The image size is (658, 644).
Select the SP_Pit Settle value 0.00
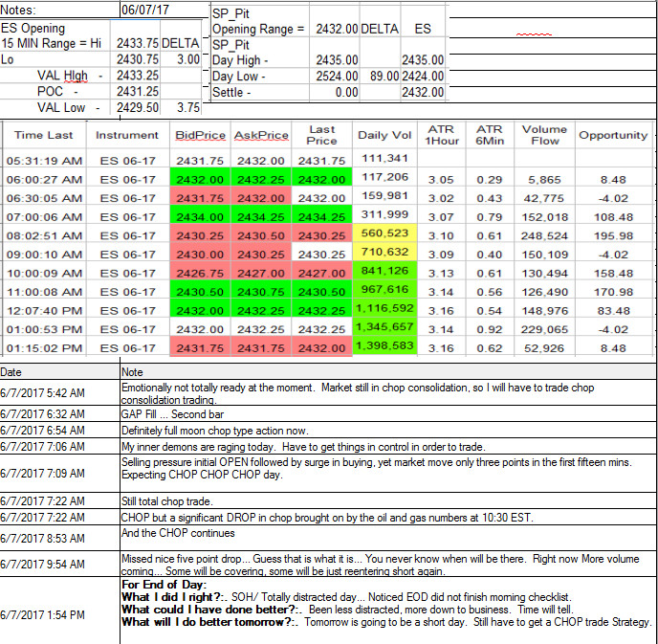[346, 92]
